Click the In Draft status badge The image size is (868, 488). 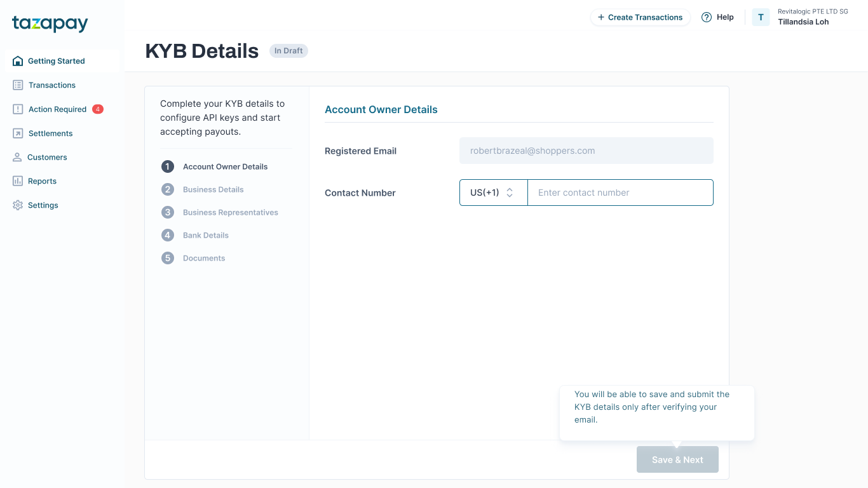pos(288,51)
